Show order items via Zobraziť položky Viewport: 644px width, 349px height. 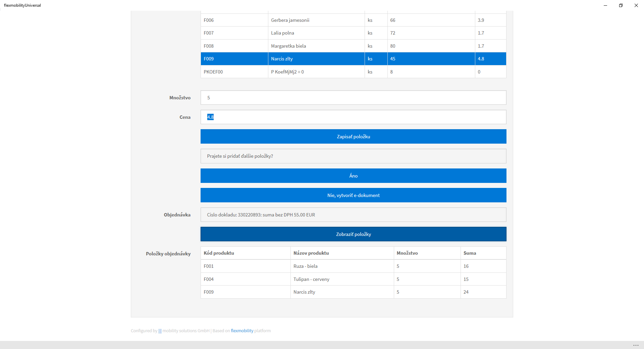[x=353, y=234]
